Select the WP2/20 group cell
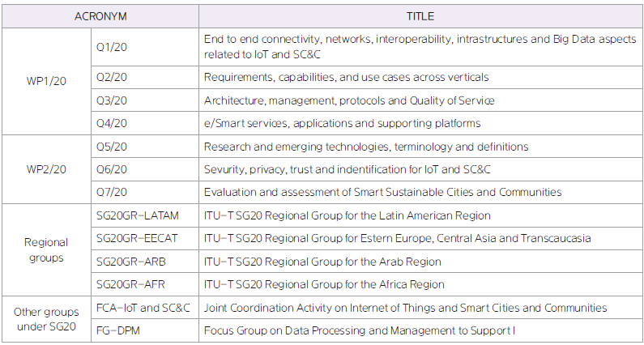The height and width of the screenshot is (345, 644). [45, 168]
